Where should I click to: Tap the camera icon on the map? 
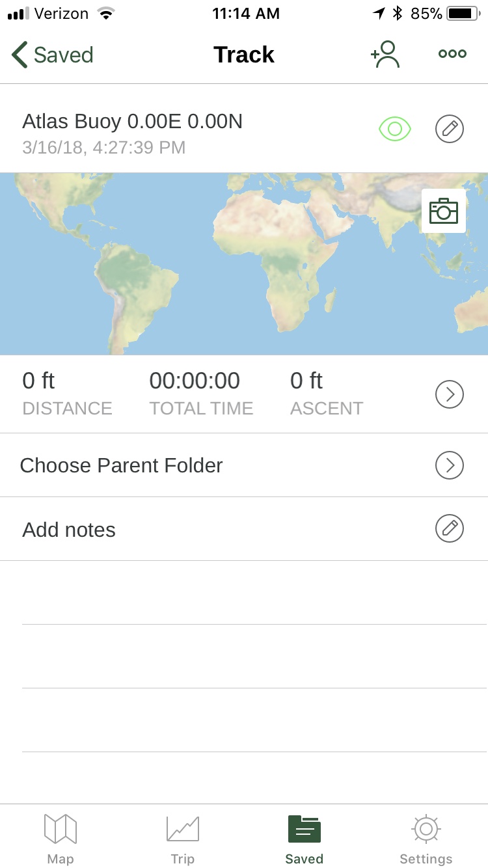pyautogui.click(x=444, y=211)
